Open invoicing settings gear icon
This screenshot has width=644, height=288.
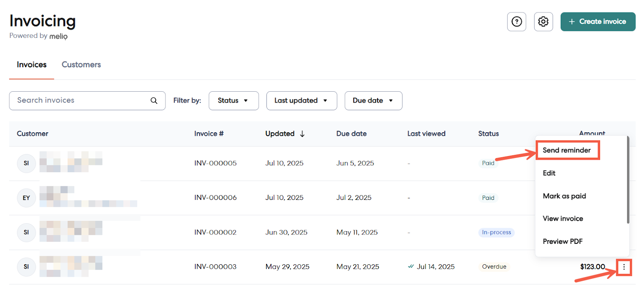[543, 22]
